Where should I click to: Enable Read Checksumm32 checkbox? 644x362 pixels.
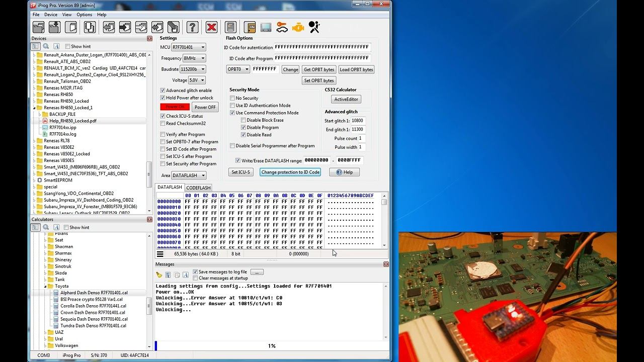(x=163, y=123)
